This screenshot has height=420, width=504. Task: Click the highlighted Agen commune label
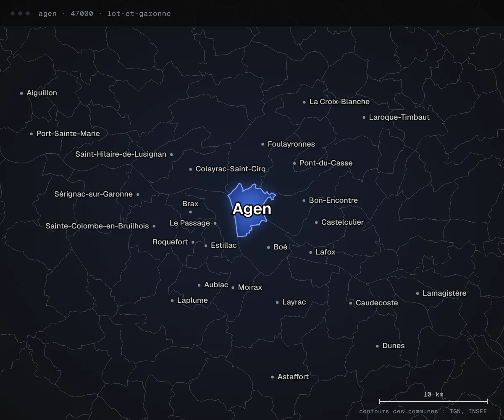pos(252,209)
